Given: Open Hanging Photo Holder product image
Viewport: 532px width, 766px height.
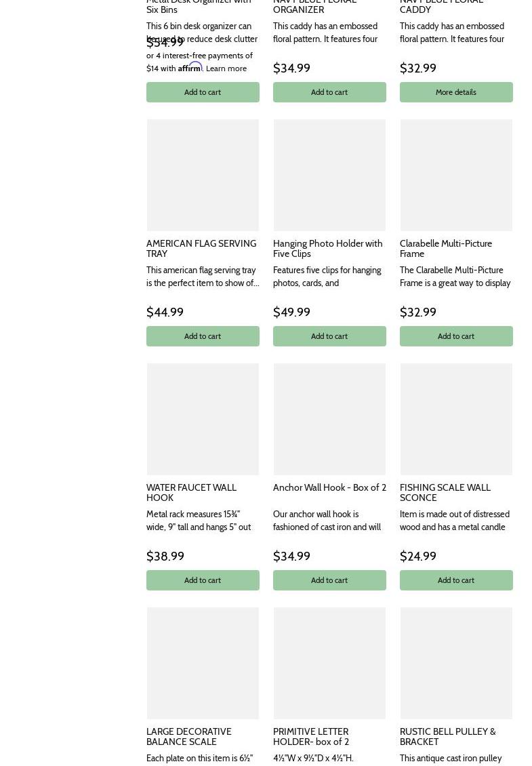Looking at the screenshot, I should point(329,175).
